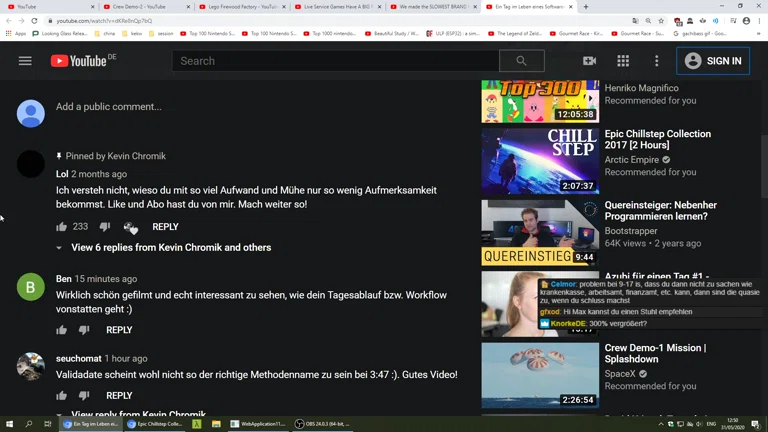Reload the page in Chrome
This screenshot has width=768, height=432.
coord(34,21)
